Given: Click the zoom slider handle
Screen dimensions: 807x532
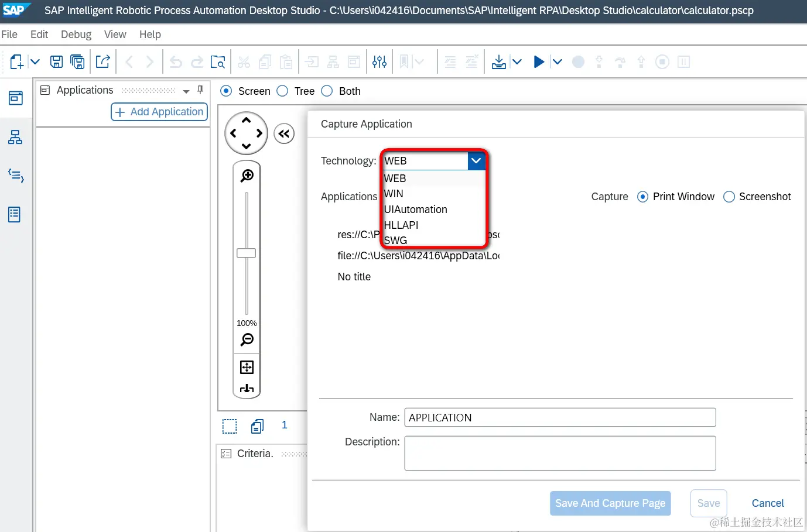Looking at the screenshot, I should [x=247, y=253].
